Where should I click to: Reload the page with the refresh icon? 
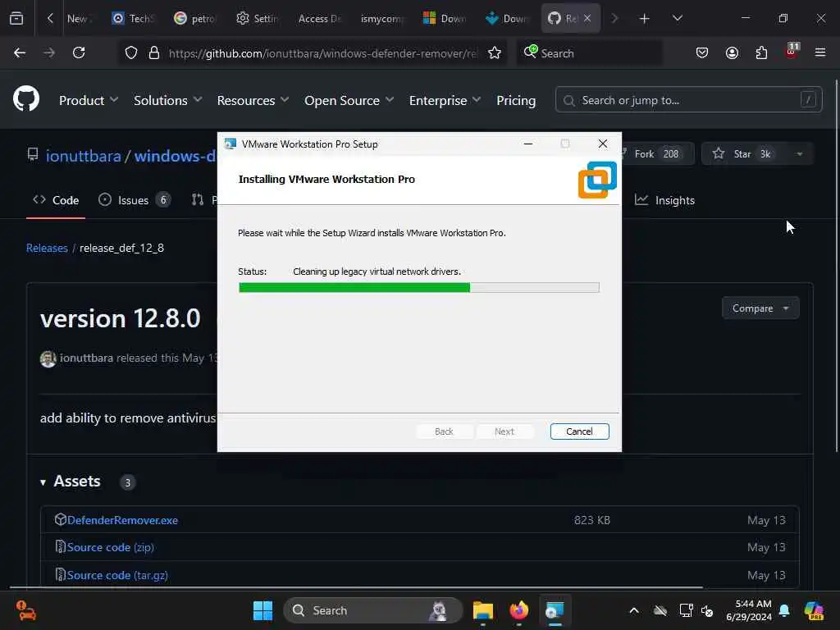coord(79,53)
